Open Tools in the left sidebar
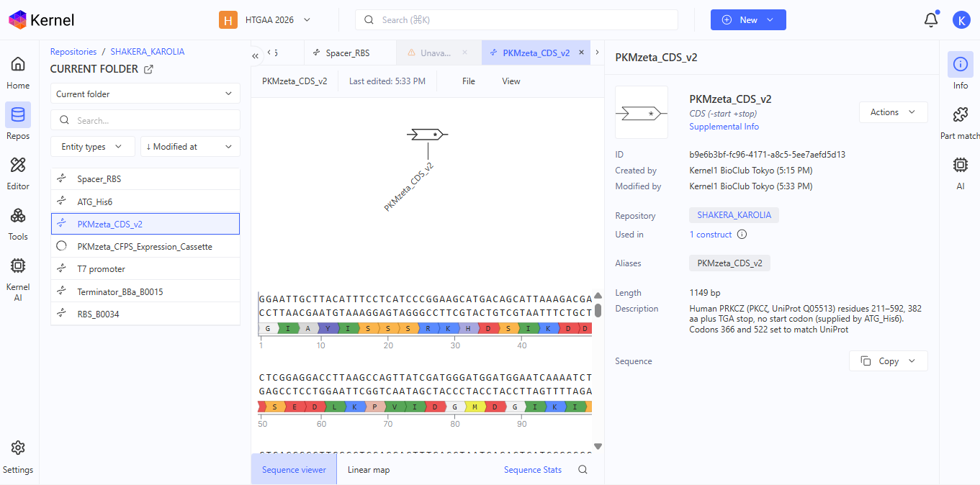Image resolution: width=980 pixels, height=485 pixels. click(18, 223)
